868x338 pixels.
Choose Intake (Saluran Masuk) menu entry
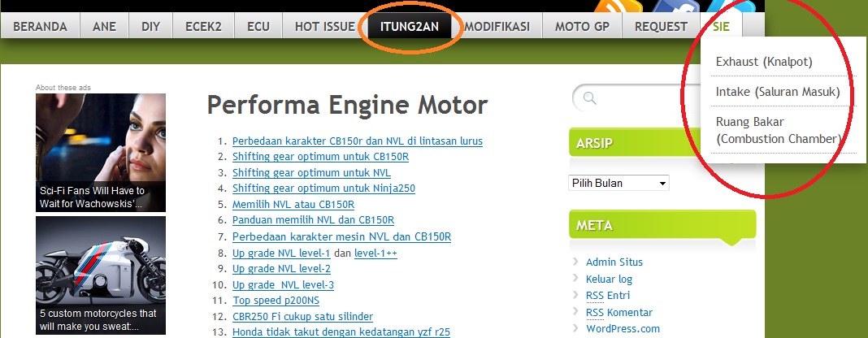[777, 92]
